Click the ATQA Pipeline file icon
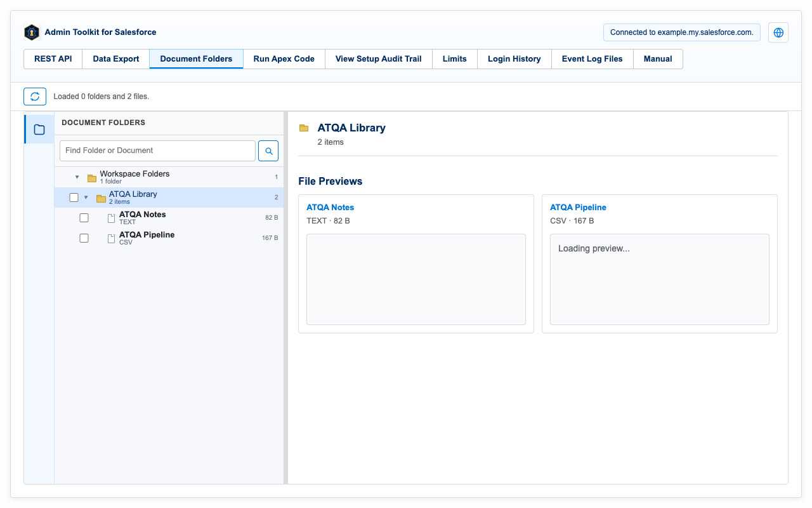The height and width of the screenshot is (508, 812). (x=111, y=239)
